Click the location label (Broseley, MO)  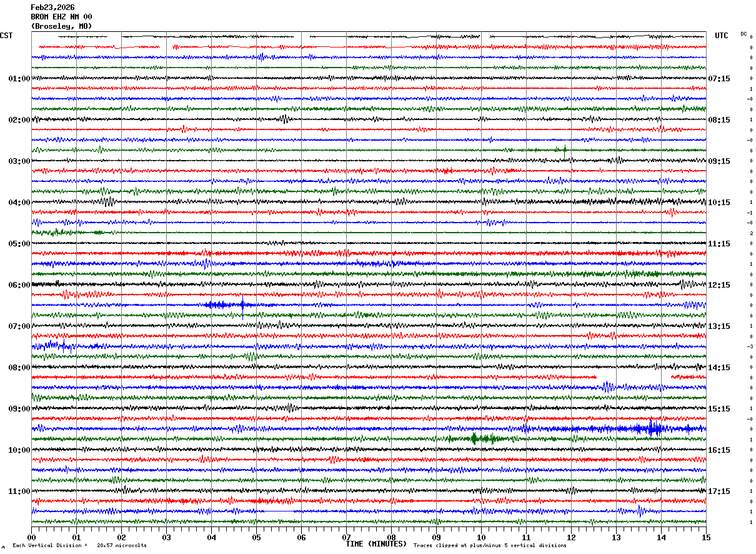tap(61, 26)
